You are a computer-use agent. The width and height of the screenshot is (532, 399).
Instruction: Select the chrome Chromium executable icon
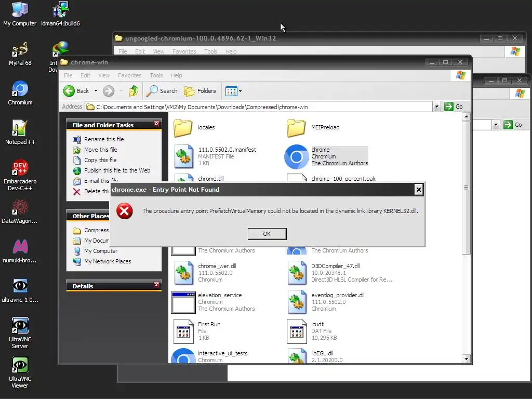click(x=296, y=157)
